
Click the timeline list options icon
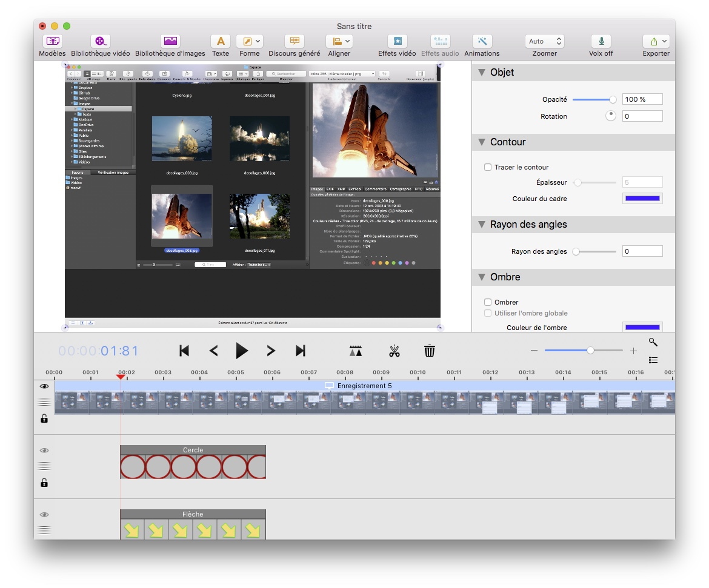(x=653, y=360)
